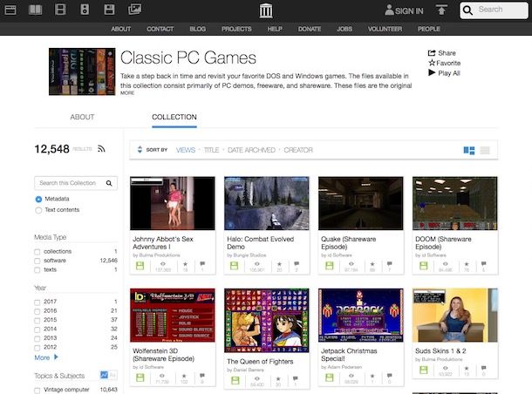The width and height of the screenshot is (532, 394).
Task: Click the SIGN IN link
Action: [x=409, y=11]
